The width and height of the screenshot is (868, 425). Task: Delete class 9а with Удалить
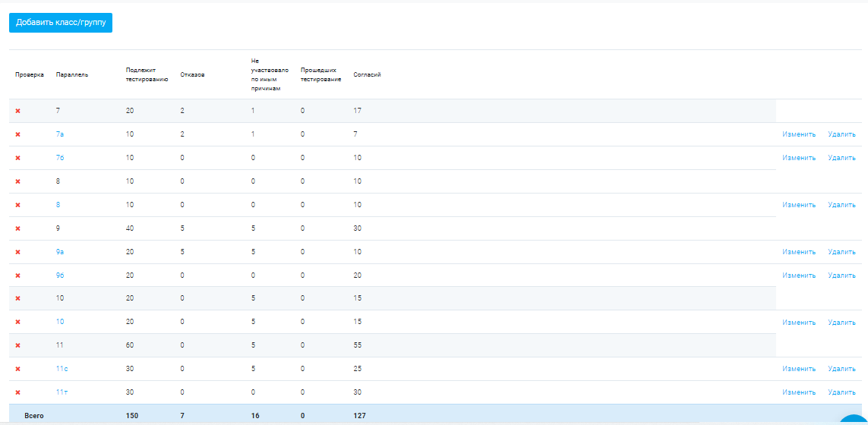tap(841, 252)
